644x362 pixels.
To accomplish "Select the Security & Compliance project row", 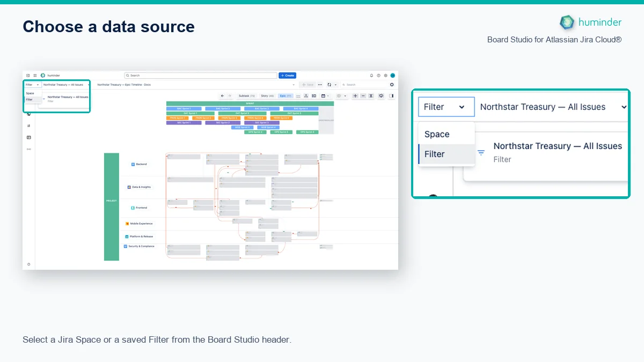I will tap(139, 246).
